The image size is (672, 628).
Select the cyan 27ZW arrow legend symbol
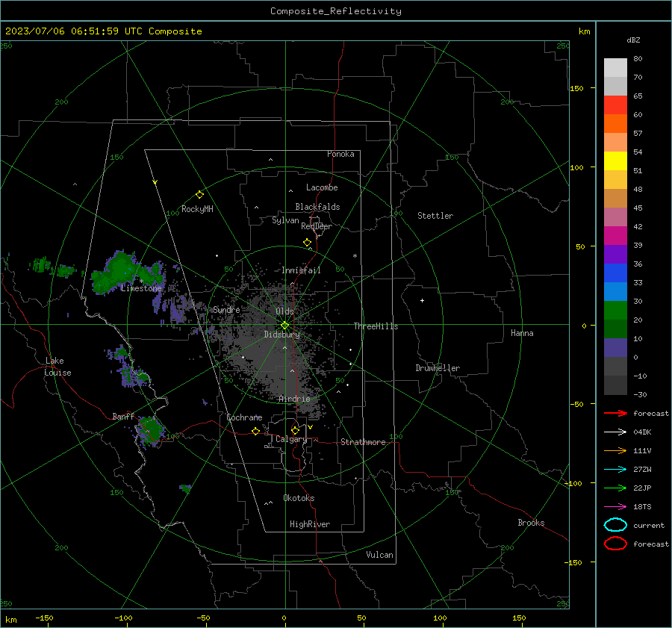[x=615, y=470]
